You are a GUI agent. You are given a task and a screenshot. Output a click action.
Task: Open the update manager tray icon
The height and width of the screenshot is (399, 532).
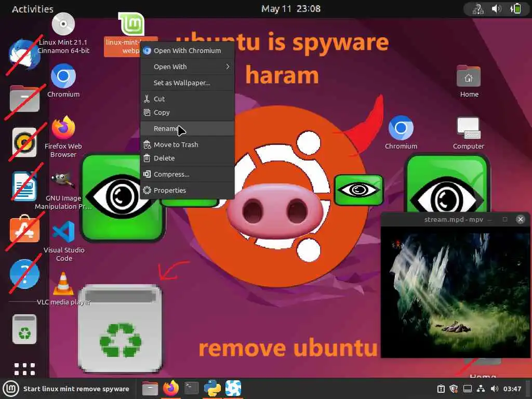pos(441,389)
